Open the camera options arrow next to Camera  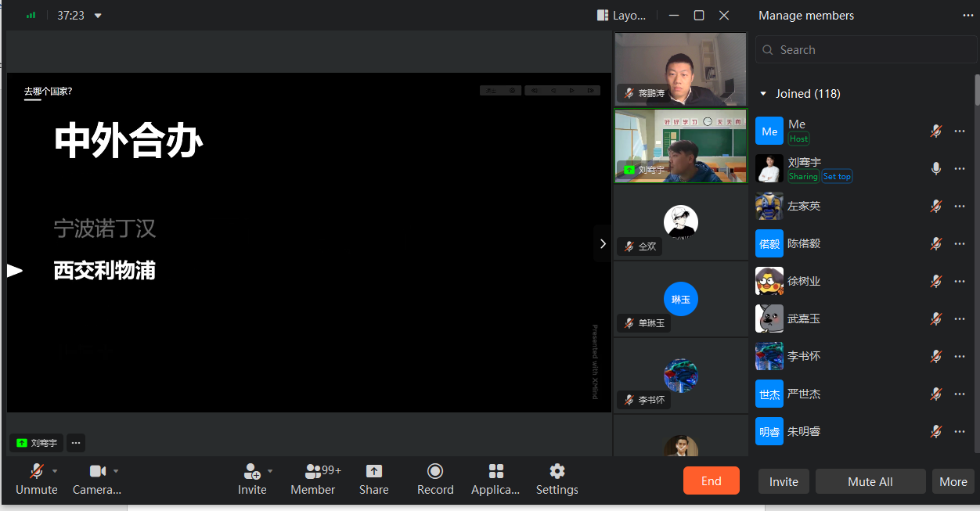[116, 471]
